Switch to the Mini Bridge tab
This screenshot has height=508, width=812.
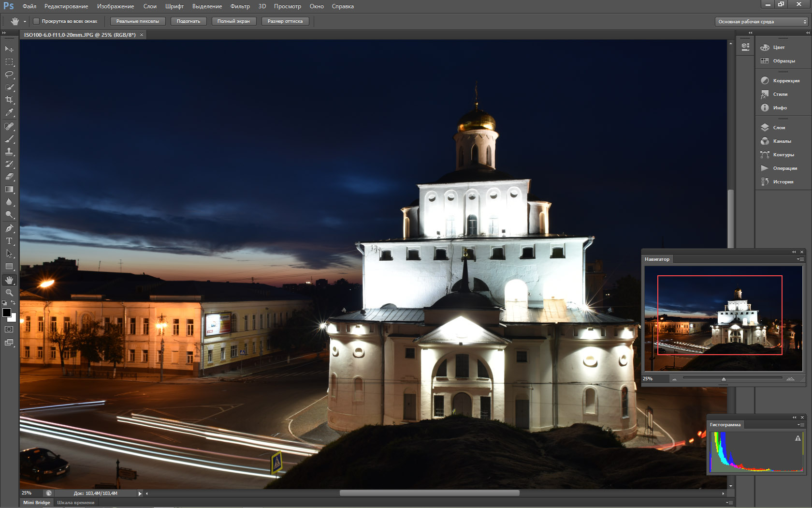(37, 503)
